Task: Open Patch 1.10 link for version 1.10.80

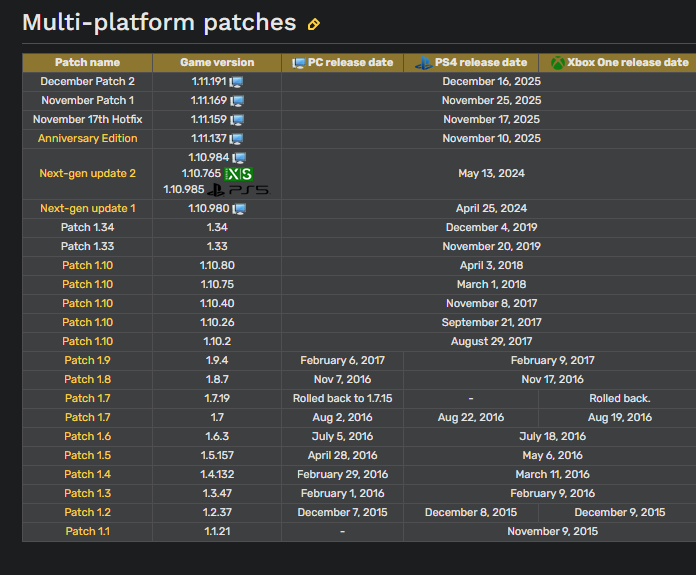Action: [87, 266]
